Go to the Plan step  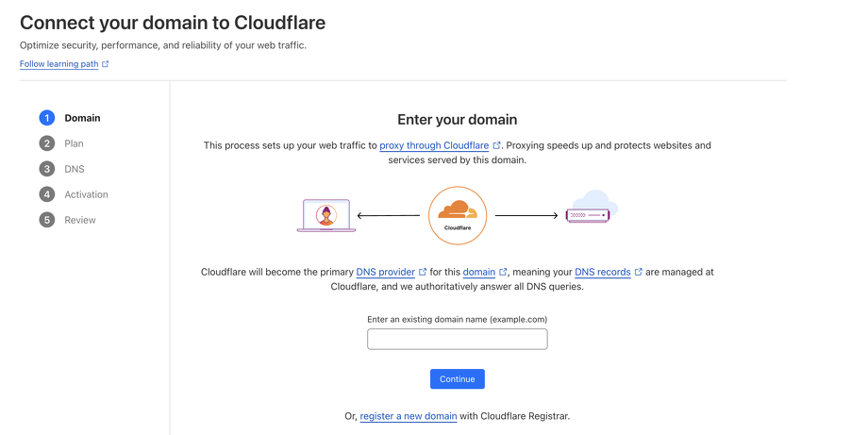(x=74, y=143)
